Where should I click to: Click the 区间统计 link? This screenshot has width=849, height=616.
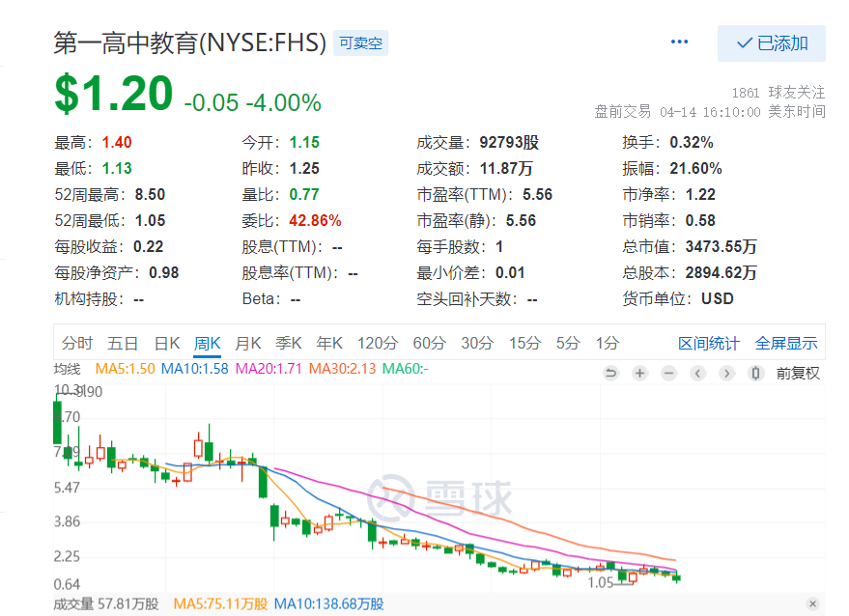[x=709, y=343]
